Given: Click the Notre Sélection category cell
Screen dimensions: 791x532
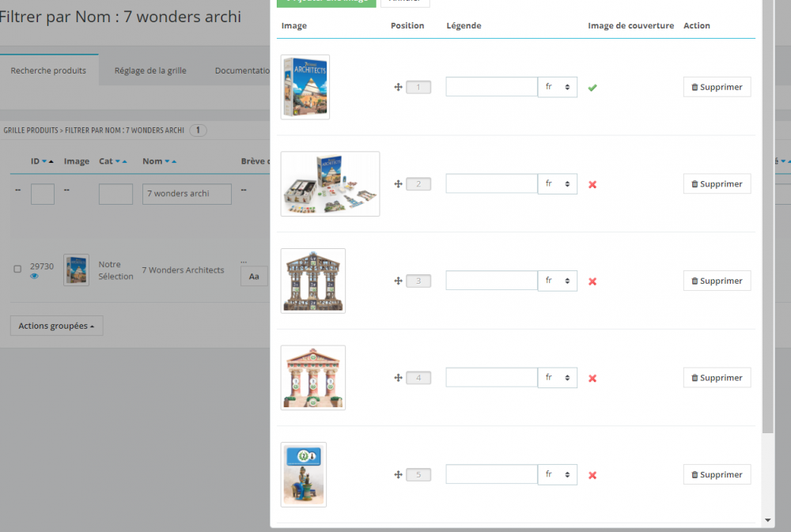Looking at the screenshot, I should (115, 270).
